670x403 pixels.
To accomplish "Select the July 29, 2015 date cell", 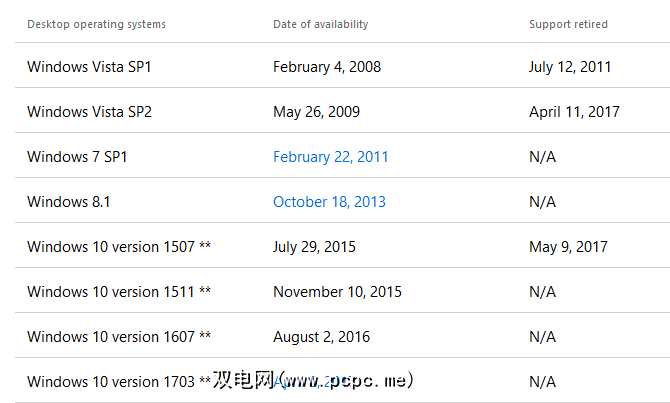I will tap(314, 247).
